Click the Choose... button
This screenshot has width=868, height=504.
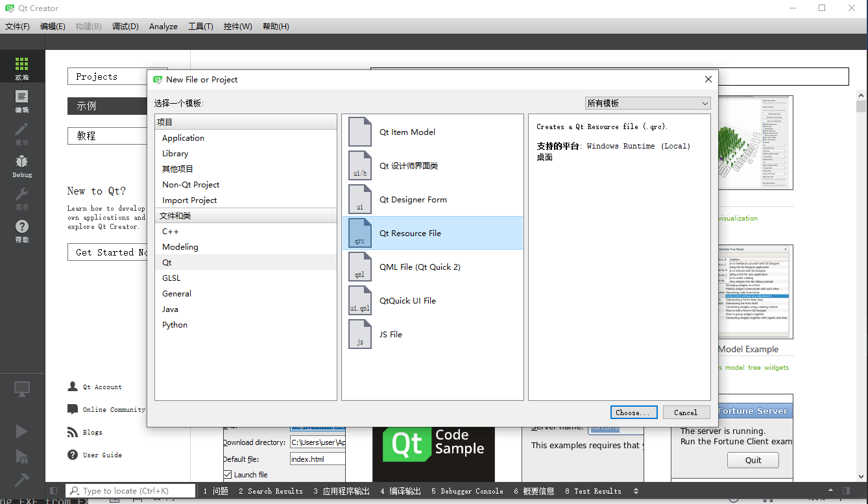click(x=634, y=413)
